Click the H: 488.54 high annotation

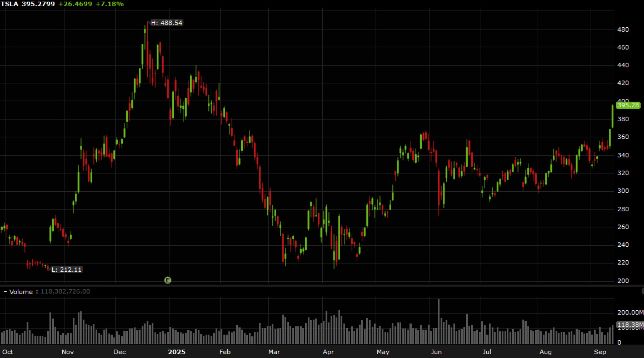click(x=166, y=23)
